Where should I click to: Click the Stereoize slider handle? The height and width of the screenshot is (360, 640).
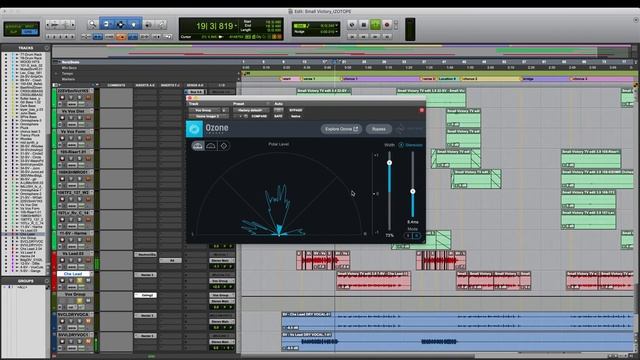coord(413,191)
